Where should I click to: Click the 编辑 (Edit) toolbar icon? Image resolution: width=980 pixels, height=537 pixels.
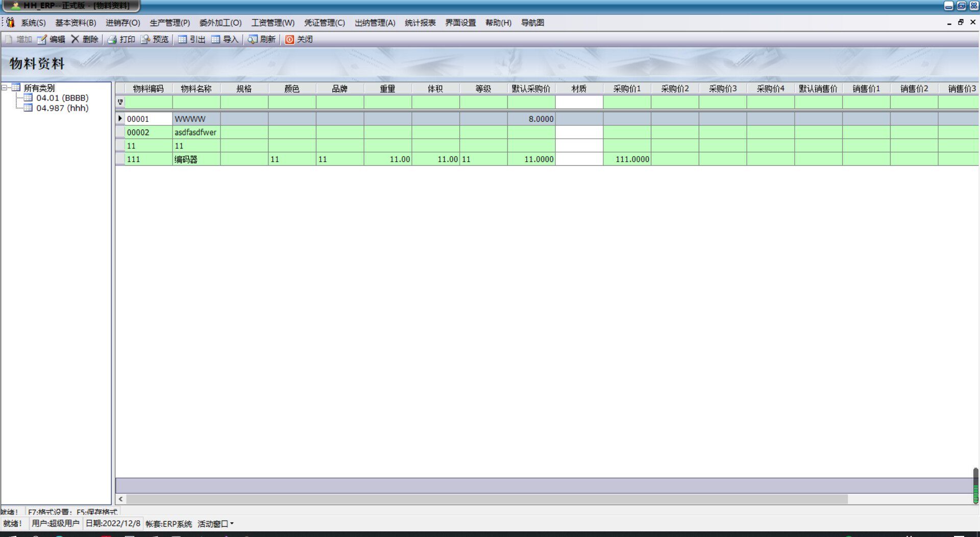point(42,39)
